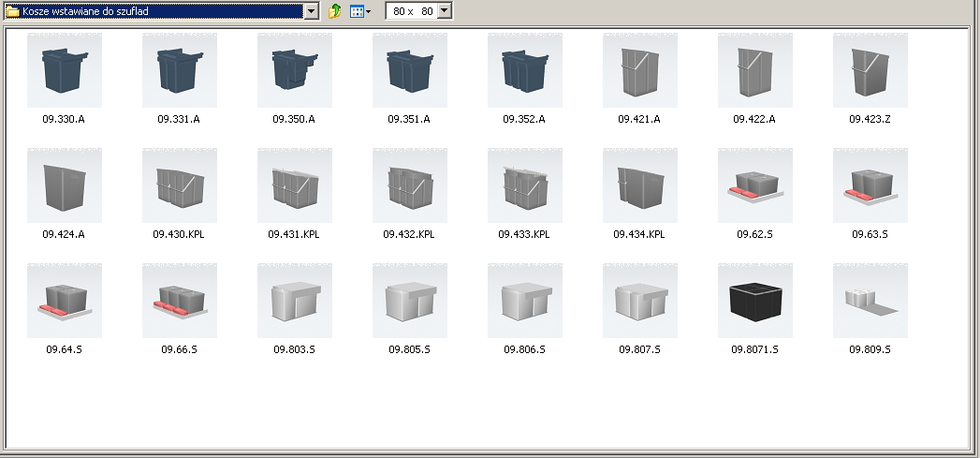The height and width of the screenshot is (458, 980).
Task: Choose the 09.66.S triple bin
Action: click(180, 301)
